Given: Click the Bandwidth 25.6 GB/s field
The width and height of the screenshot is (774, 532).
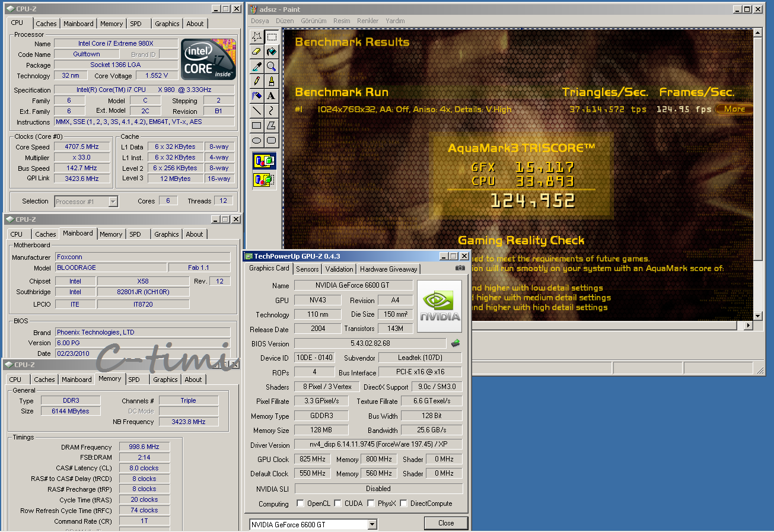Looking at the screenshot, I should (431, 430).
